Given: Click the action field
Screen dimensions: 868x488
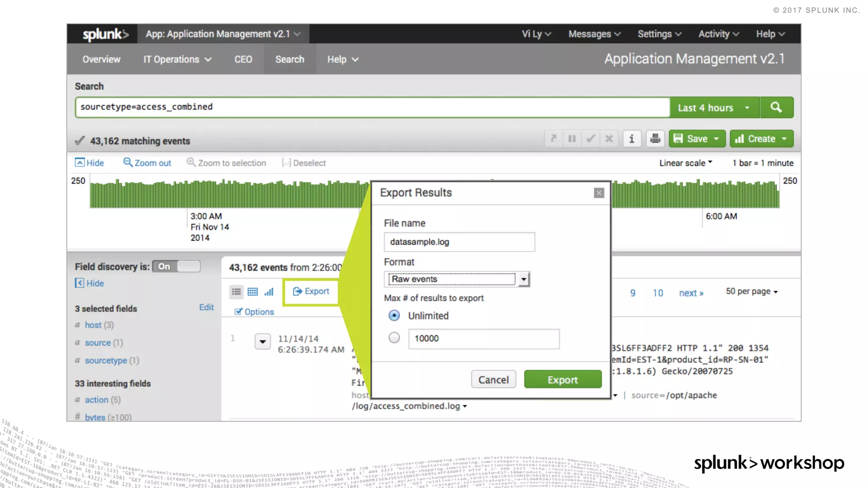Looking at the screenshot, I should click(x=97, y=400).
